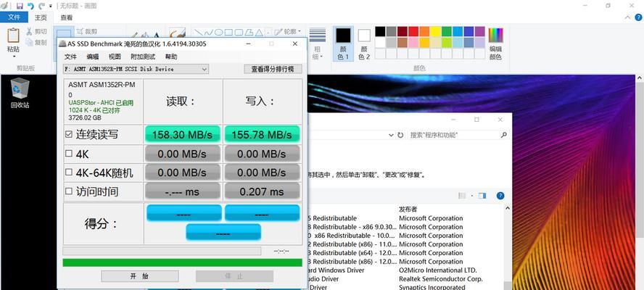This screenshot has width=644, height=290.
Task: Click the AS SSD title bar drive icon
Action: [62, 44]
